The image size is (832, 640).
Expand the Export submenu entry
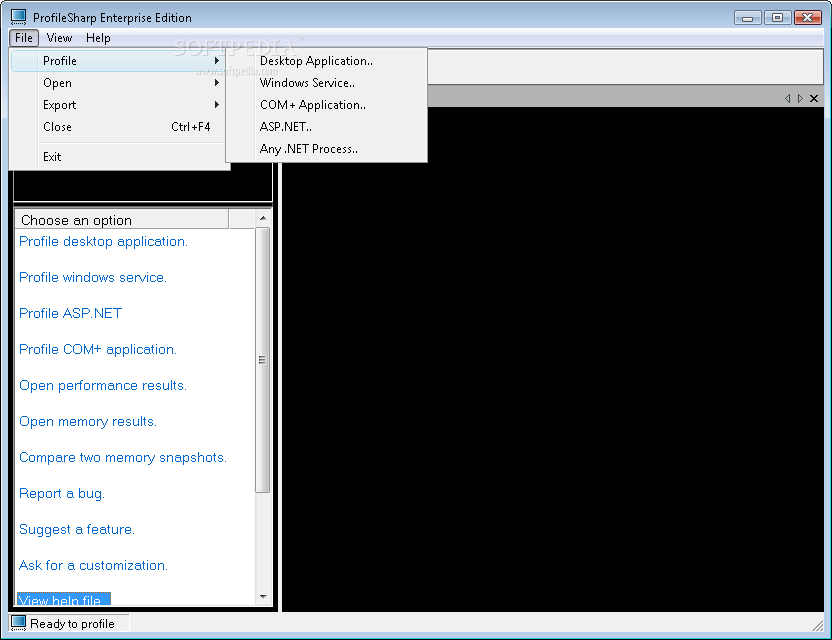pyautogui.click(x=118, y=105)
